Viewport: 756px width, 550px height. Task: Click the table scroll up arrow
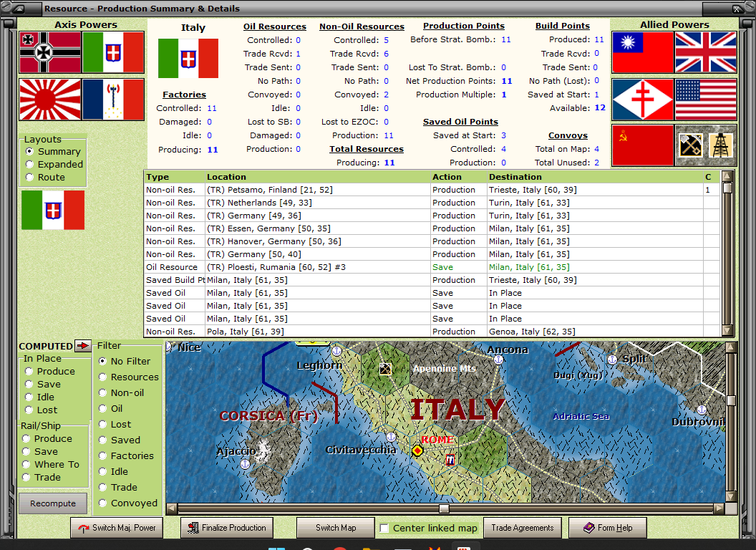727,175
